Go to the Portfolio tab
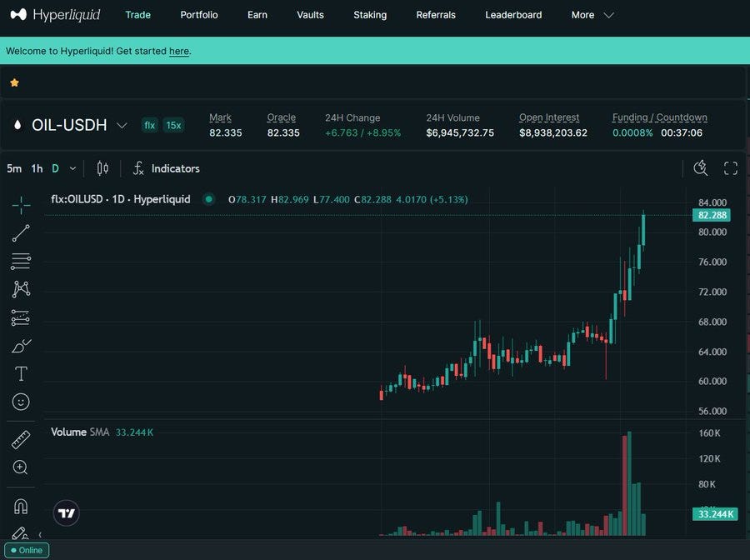 coord(199,15)
